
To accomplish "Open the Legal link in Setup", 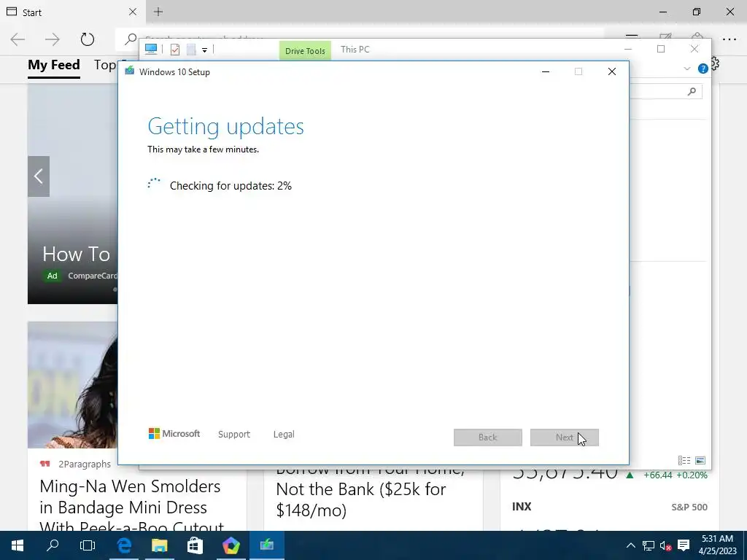I will [x=284, y=435].
